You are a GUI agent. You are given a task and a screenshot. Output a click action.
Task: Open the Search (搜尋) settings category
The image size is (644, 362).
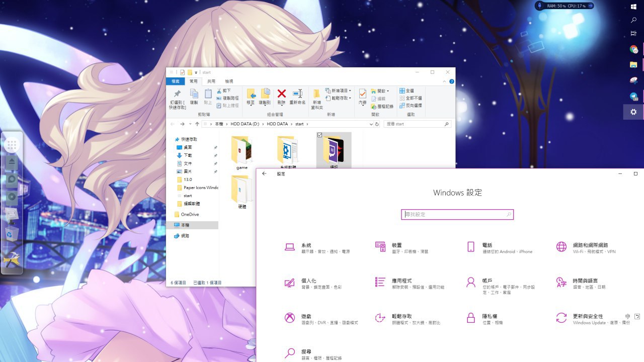[313, 354]
